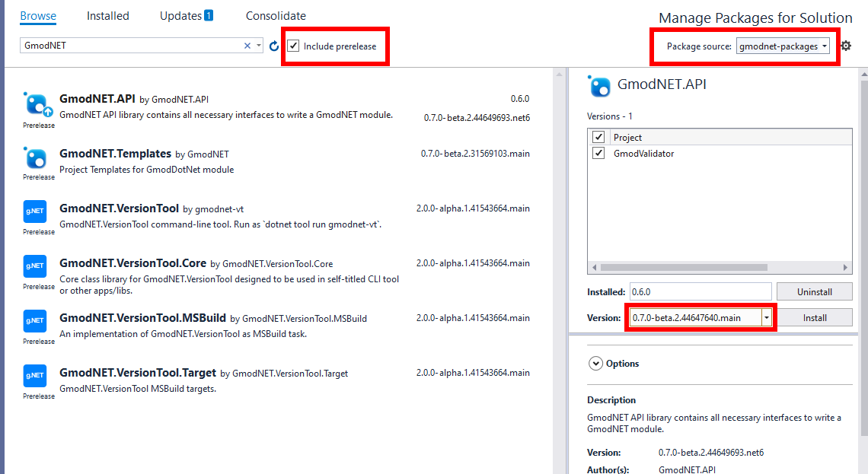Click the GmodNET.VersionTool.MSBuild package icon
Screen dimensions: 868x474
pyautogui.click(x=36, y=321)
